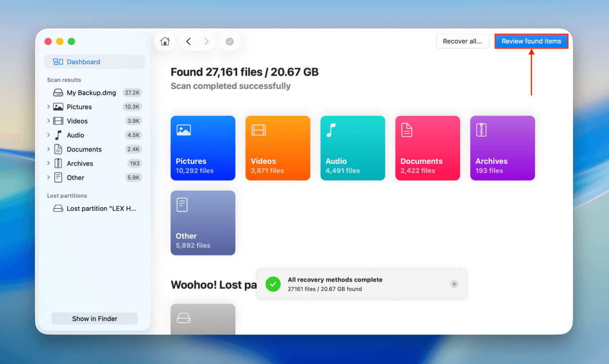Click the checkmark status icon in toolbar
609x364 pixels.
(x=230, y=42)
